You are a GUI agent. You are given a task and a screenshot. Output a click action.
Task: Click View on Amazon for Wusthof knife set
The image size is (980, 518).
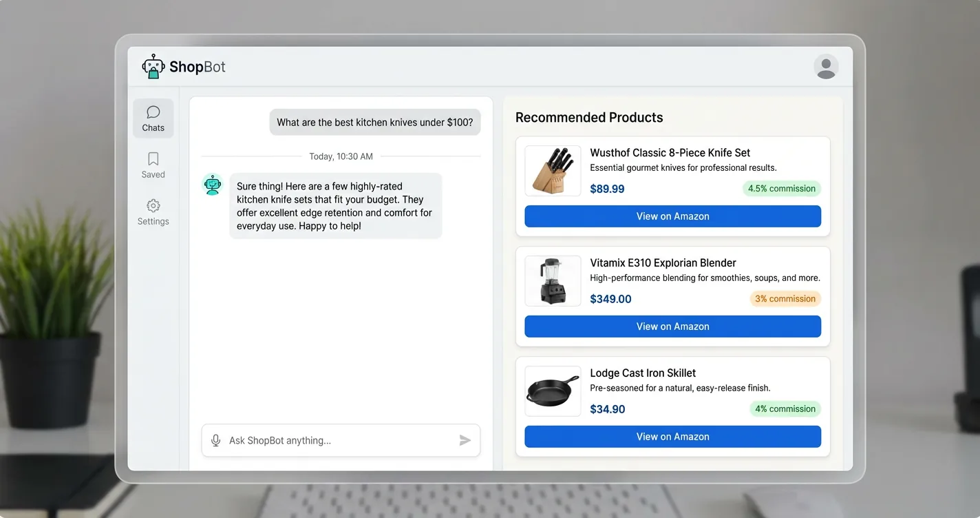(x=672, y=216)
